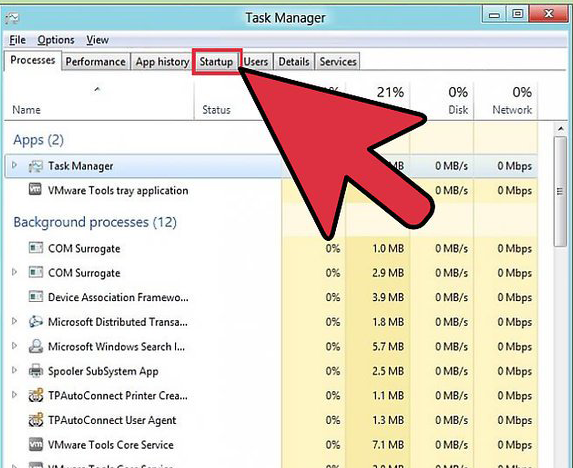This screenshot has height=468, width=573.
Task: Click the VMware Tools Core Service icon
Action: tap(35, 444)
